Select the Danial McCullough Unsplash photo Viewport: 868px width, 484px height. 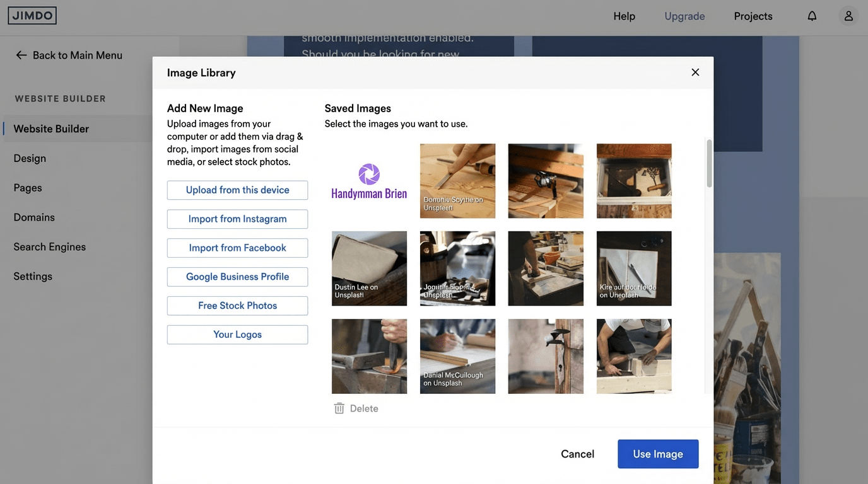457,356
